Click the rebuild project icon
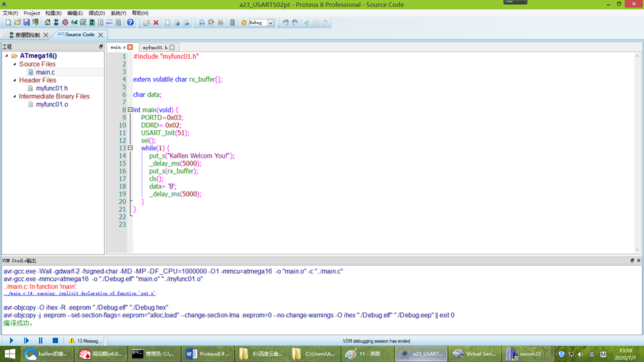 click(x=211, y=23)
